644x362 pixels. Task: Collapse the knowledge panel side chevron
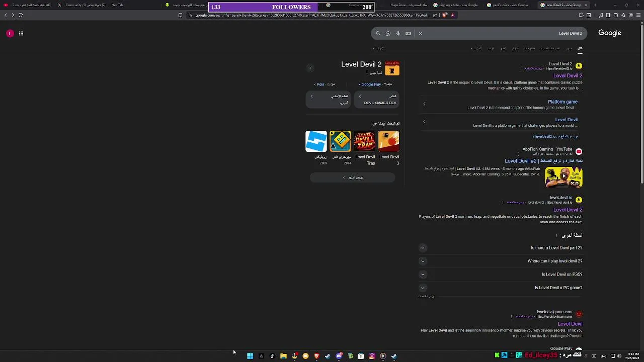(310, 68)
